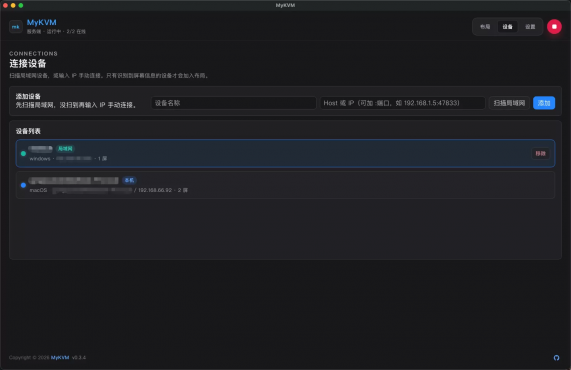Click the blue 添加 button

[x=544, y=103]
